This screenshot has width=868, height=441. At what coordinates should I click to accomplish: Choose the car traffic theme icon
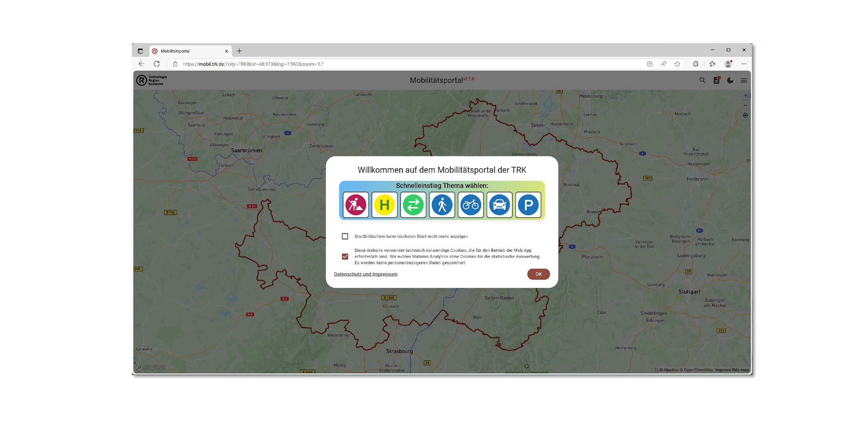(499, 205)
